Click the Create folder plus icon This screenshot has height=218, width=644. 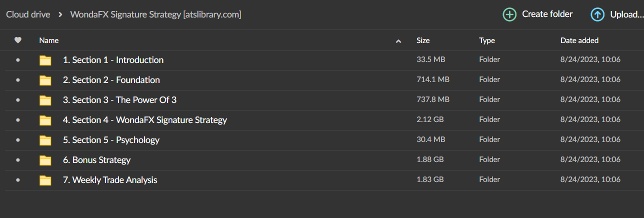tap(509, 14)
